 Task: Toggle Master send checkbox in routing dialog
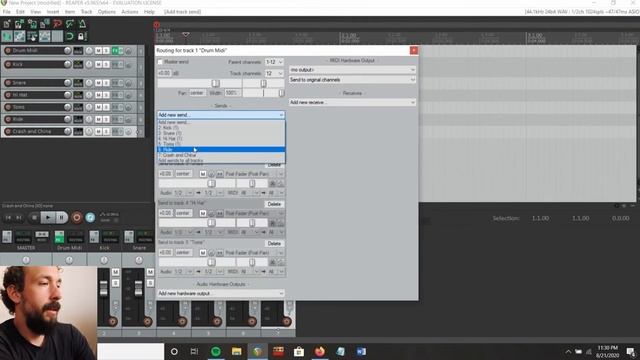coord(160,62)
